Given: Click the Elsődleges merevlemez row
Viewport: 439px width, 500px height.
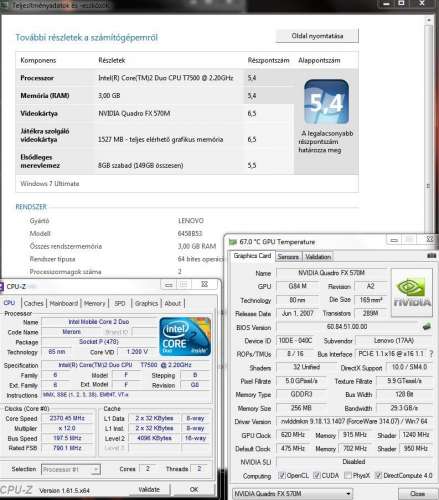Looking at the screenshot, I should pos(155,161).
